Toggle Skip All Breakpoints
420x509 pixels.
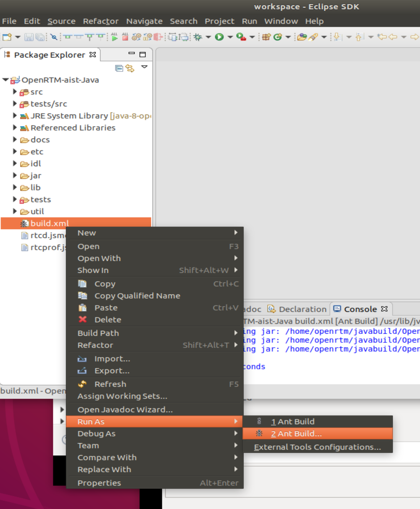[54, 37]
